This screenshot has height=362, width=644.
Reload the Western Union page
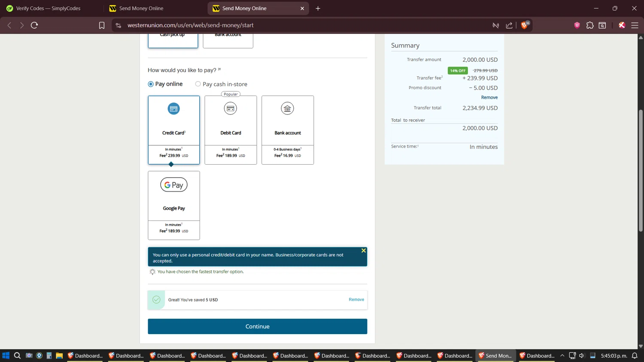34,25
